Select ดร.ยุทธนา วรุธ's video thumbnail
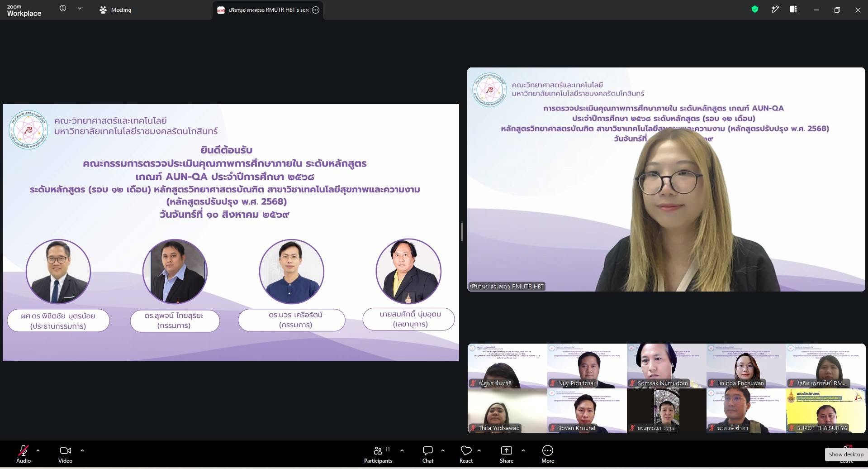Viewport: 868px width, 469px height. [x=666, y=411]
